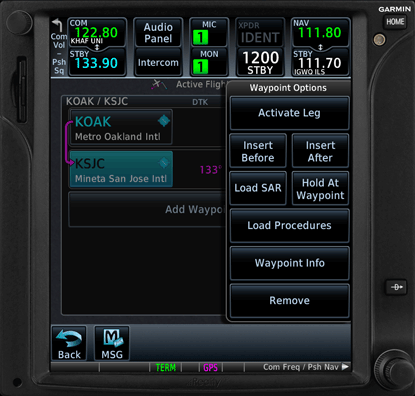Click the KSJC airport diamond symbol
Viewport: 415px width, 396px height.
(164, 163)
